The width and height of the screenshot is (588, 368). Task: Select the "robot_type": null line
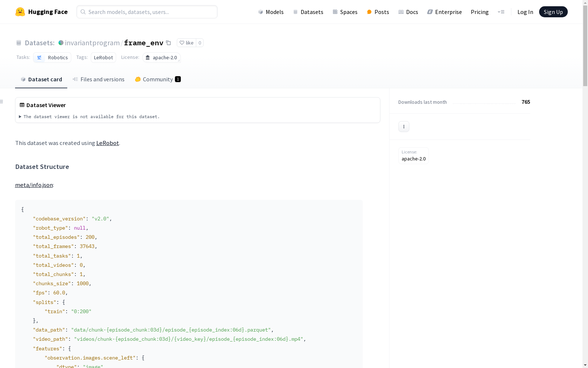(x=61, y=228)
